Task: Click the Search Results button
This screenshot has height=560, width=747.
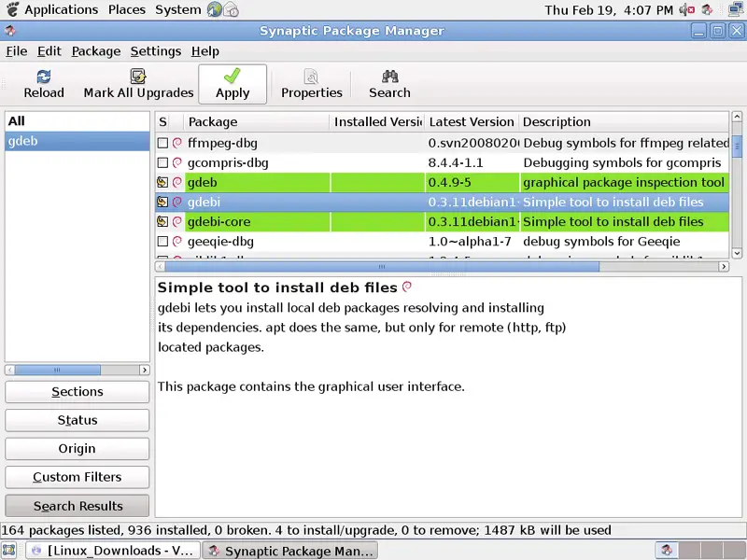Action: pos(78,506)
